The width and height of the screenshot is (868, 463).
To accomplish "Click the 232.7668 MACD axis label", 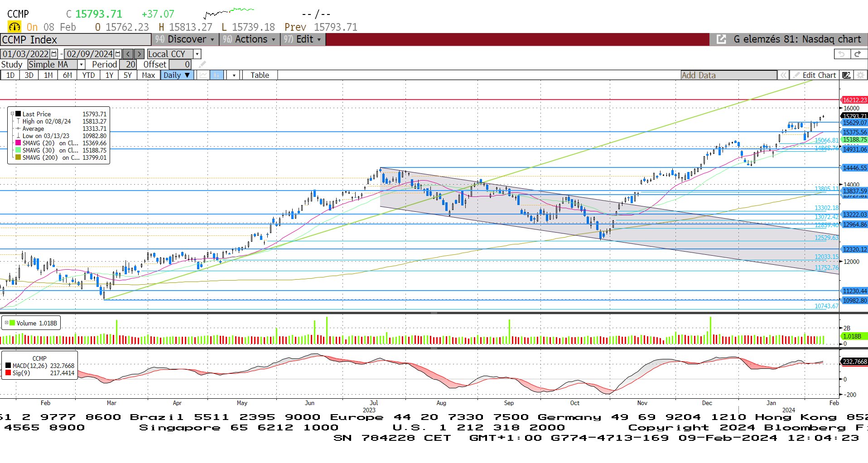I will point(854,362).
